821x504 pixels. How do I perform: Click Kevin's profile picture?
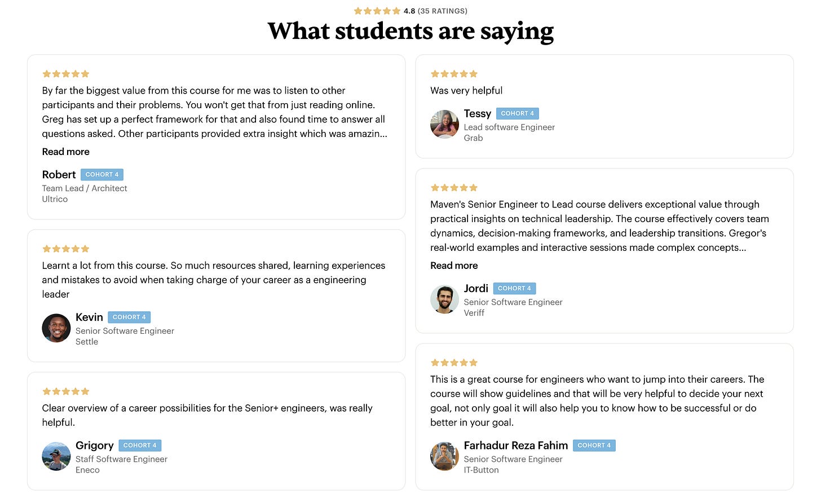click(56, 328)
